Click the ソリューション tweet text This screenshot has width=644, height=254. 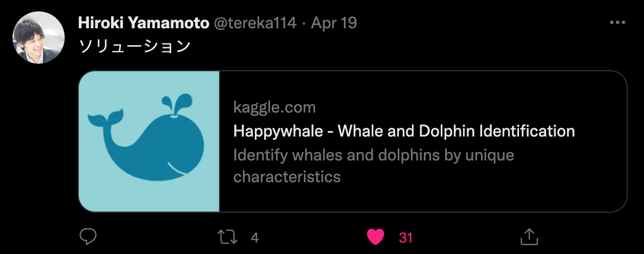[134, 46]
